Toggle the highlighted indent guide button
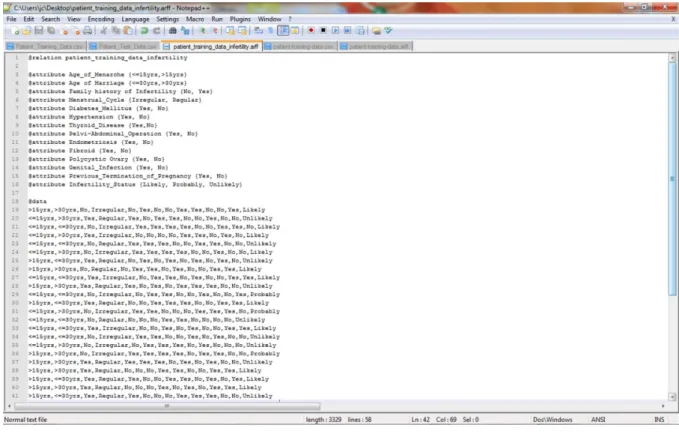 283,31
